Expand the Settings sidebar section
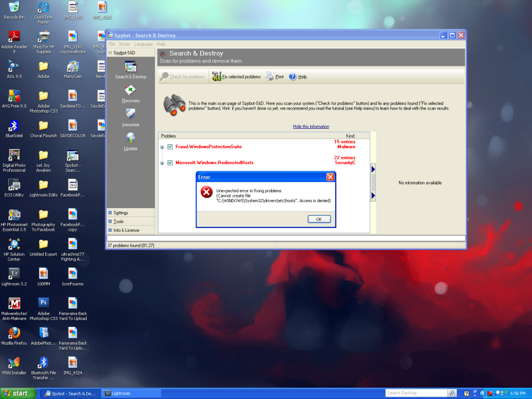This screenshot has height=399, width=532. pyautogui.click(x=110, y=212)
